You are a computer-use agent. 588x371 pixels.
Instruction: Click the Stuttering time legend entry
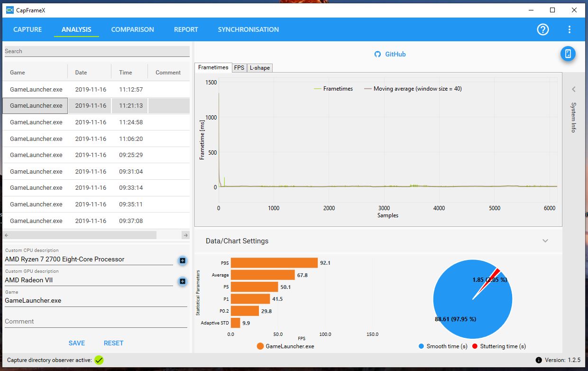coord(499,346)
